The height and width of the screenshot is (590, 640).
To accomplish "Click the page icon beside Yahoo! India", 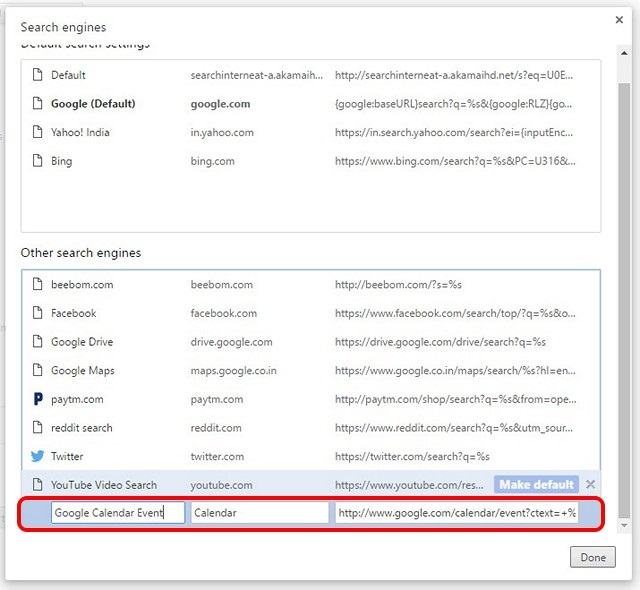I will 38,132.
